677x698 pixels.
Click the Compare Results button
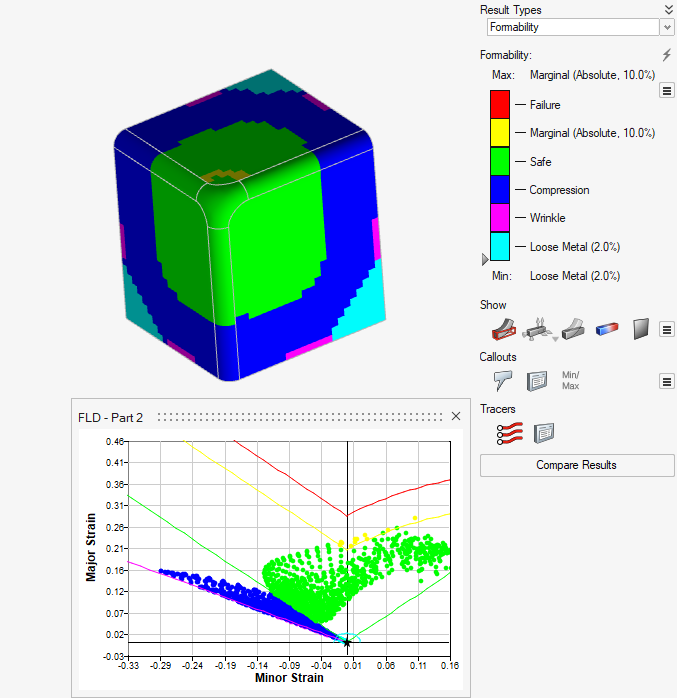point(577,465)
